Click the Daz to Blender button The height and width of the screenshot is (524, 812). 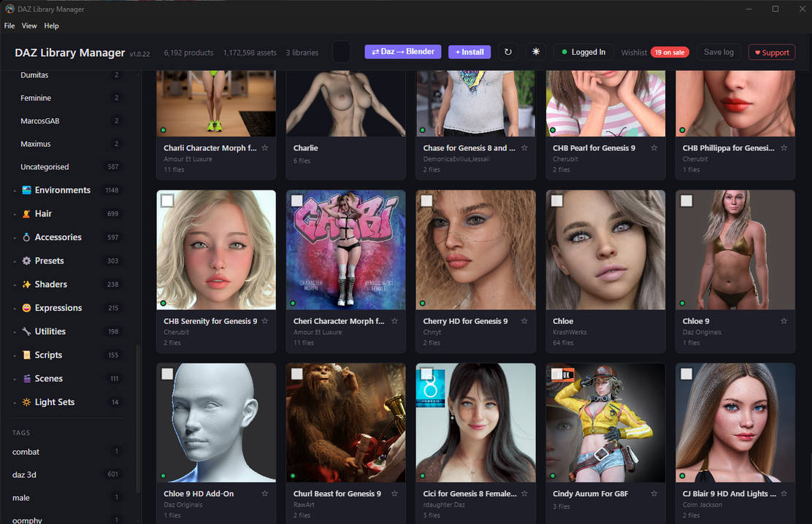pos(403,51)
